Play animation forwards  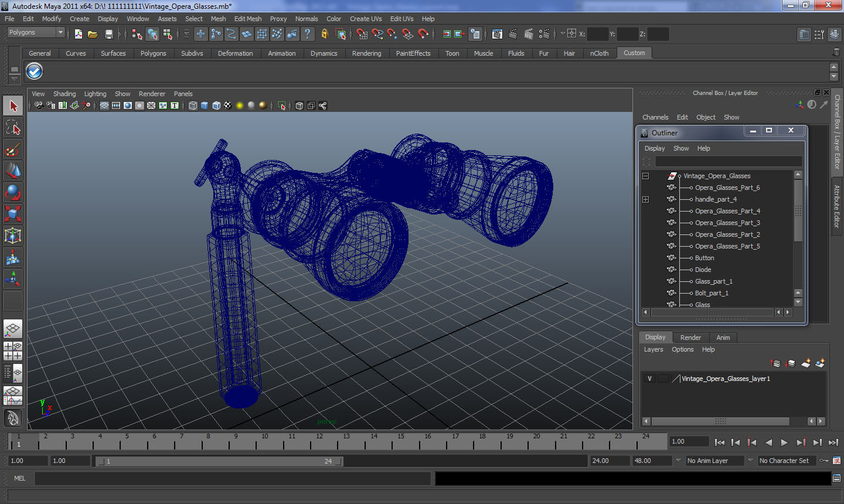tap(784, 442)
